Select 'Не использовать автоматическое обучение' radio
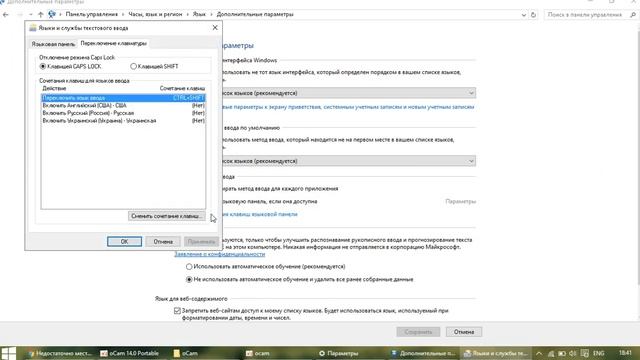This screenshot has height=360, width=640. pos(189,280)
